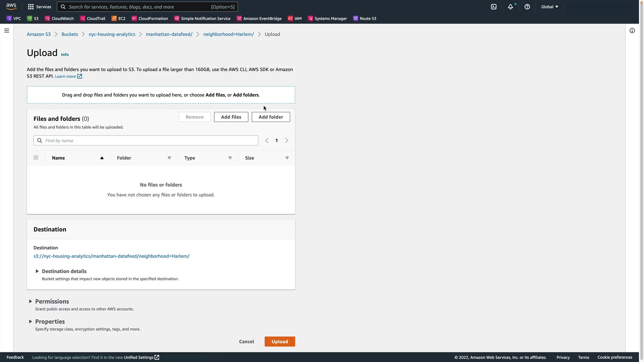This screenshot has width=644, height=362.
Task: Tick the select-all checkbox in files table
Action: pyautogui.click(x=36, y=158)
